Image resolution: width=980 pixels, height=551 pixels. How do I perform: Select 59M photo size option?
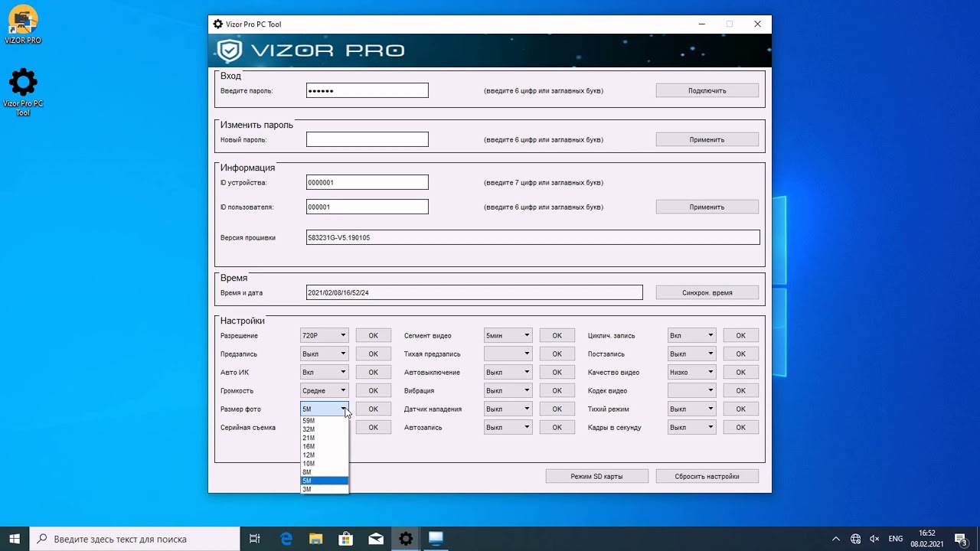tap(325, 421)
